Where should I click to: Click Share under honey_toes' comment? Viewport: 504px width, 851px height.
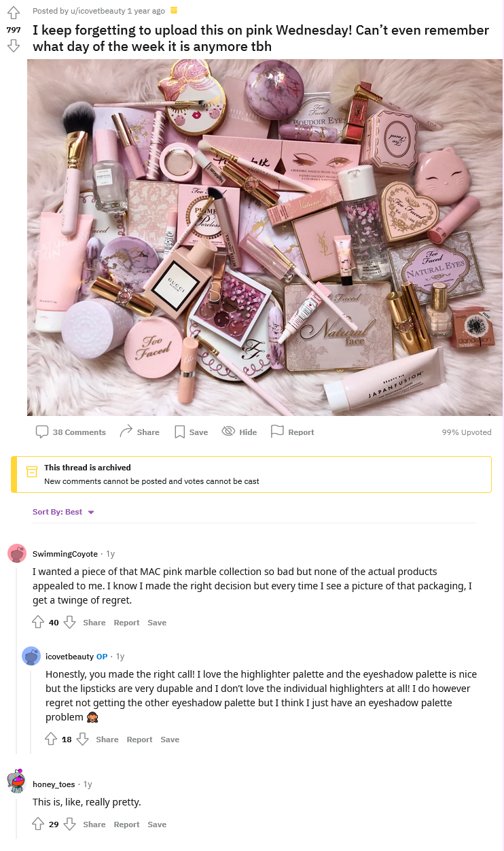point(94,824)
